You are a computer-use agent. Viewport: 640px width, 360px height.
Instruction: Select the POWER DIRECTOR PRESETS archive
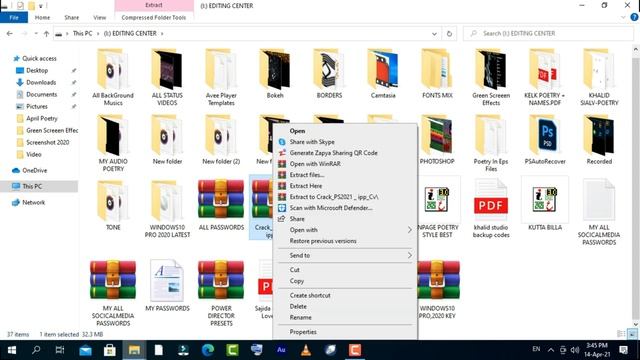[221, 293]
